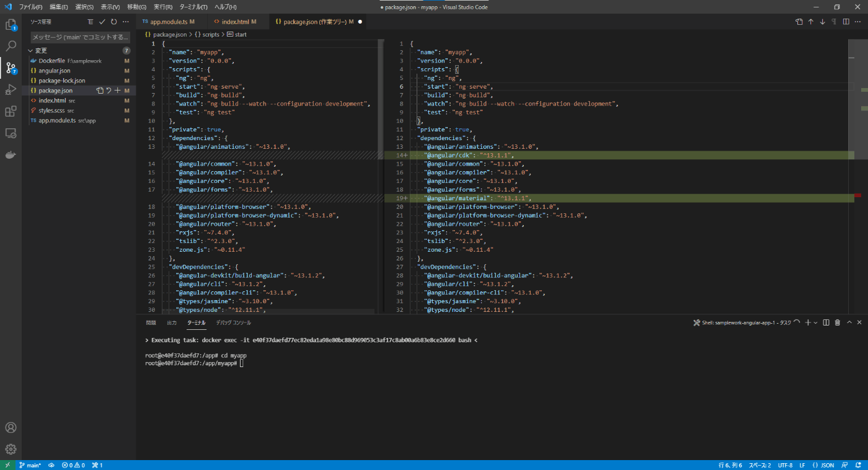Click the LF end-of-line selector
The width and height of the screenshot is (868, 470).
[x=802, y=465]
